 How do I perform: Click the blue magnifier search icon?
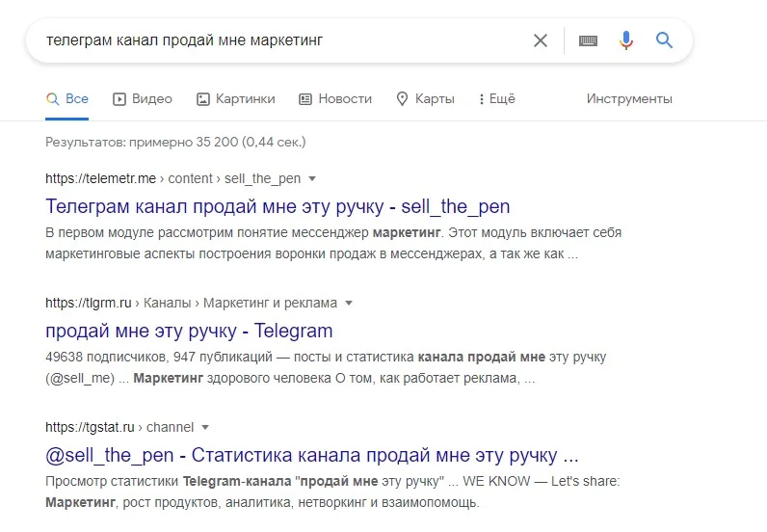664,40
